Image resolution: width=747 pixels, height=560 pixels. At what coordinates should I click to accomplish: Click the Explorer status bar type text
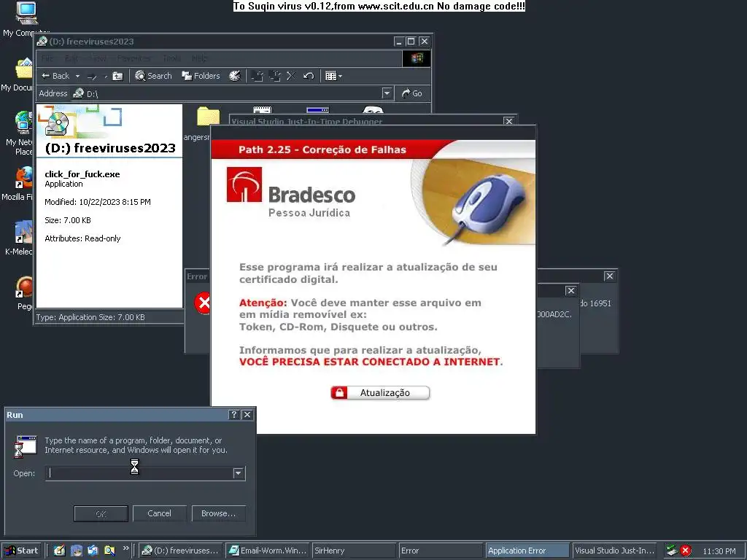[x=90, y=317]
